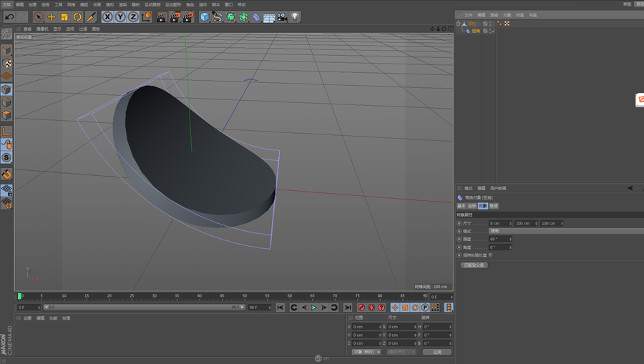644x364 pixels.
Task: Open the 窗口 menu in the menu bar
Action: coord(229,4)
